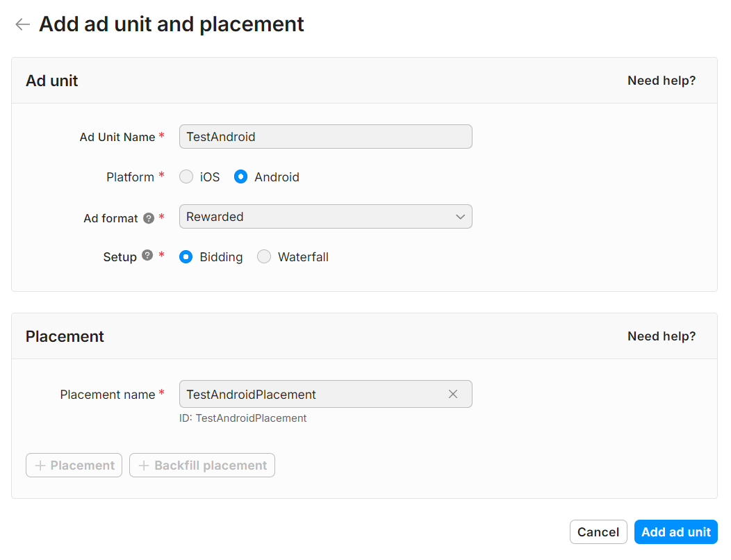The image size is (731, 560).
Task: Add a Backfill placement
Action: point(202,466)
